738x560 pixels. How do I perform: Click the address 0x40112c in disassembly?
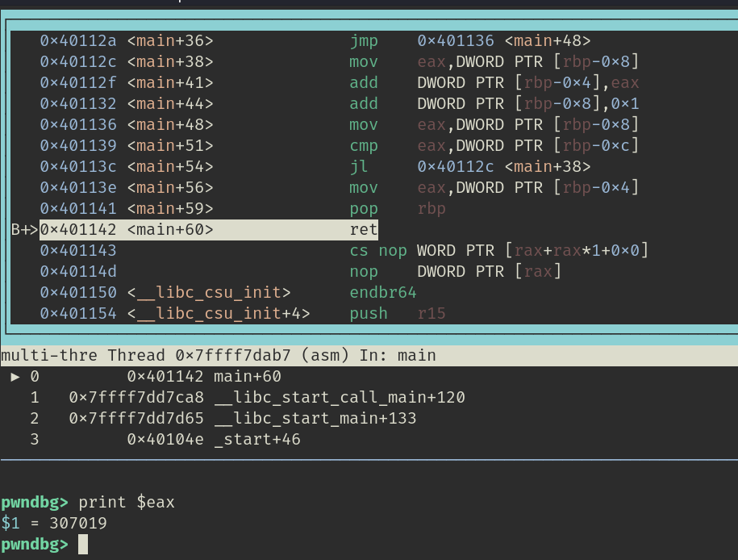[78, 61]
